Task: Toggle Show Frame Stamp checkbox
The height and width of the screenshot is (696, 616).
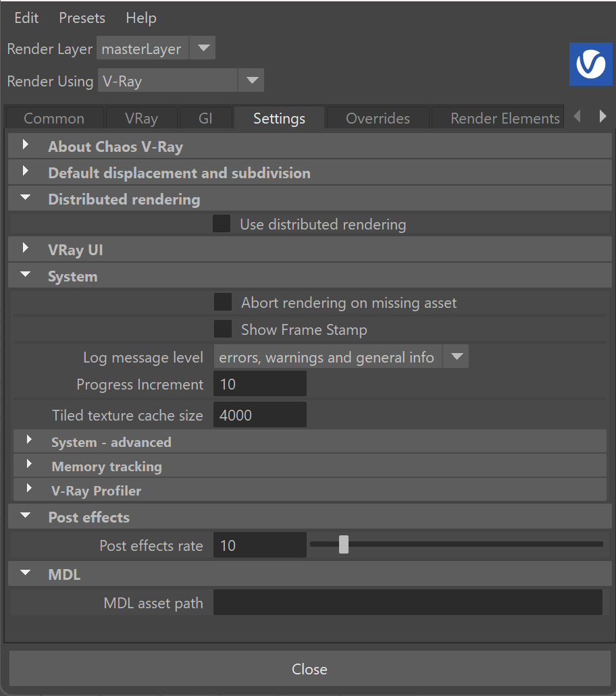Action: point(222,329)
